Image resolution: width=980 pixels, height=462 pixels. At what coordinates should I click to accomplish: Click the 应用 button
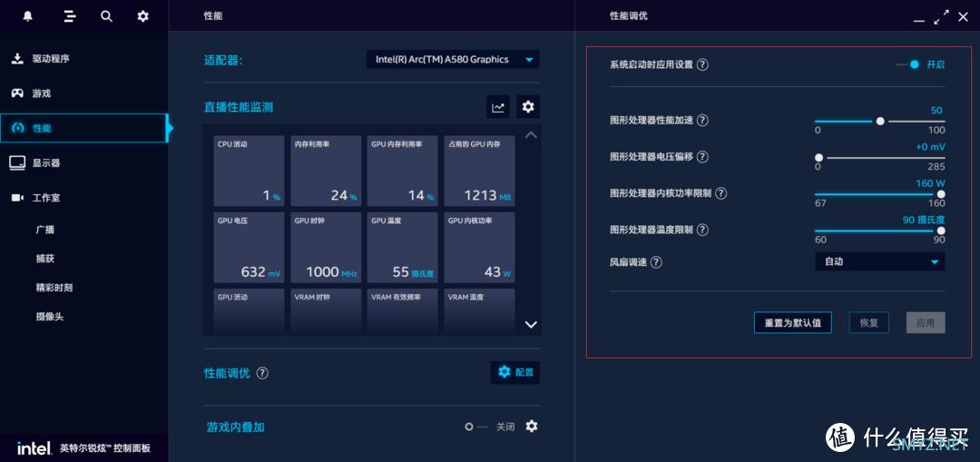926,322
